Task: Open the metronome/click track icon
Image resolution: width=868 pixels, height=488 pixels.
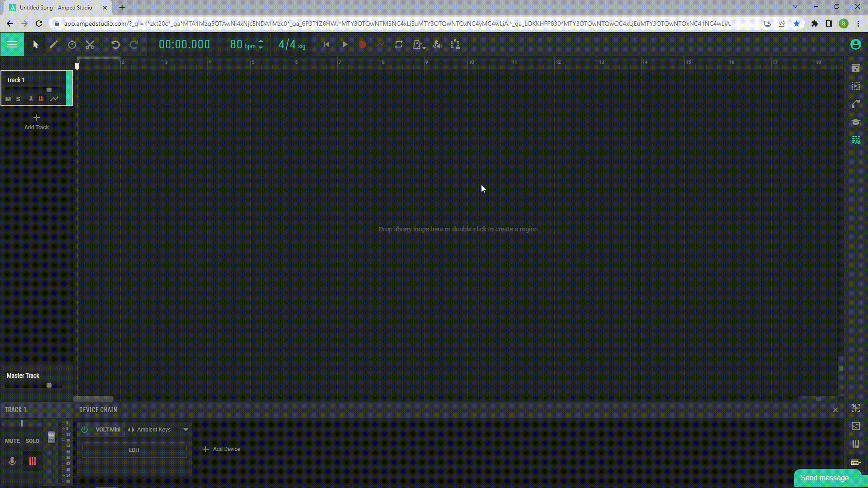Action: click(417, 45)
